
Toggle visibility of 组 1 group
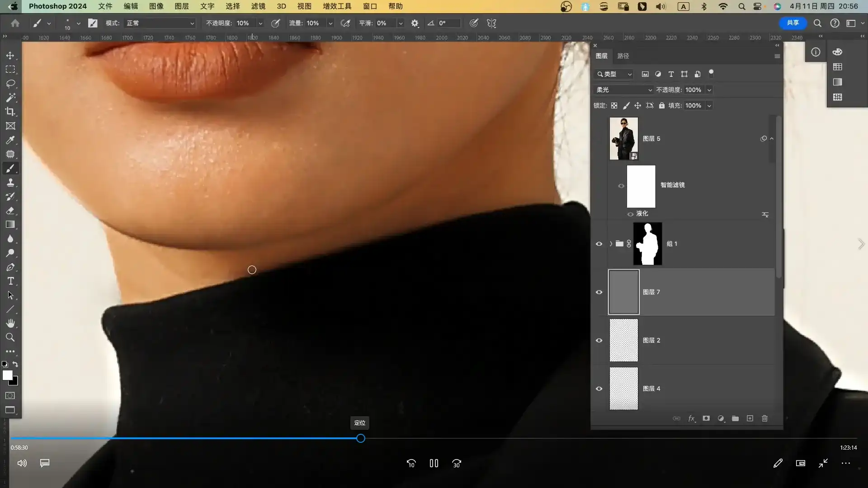599,244
